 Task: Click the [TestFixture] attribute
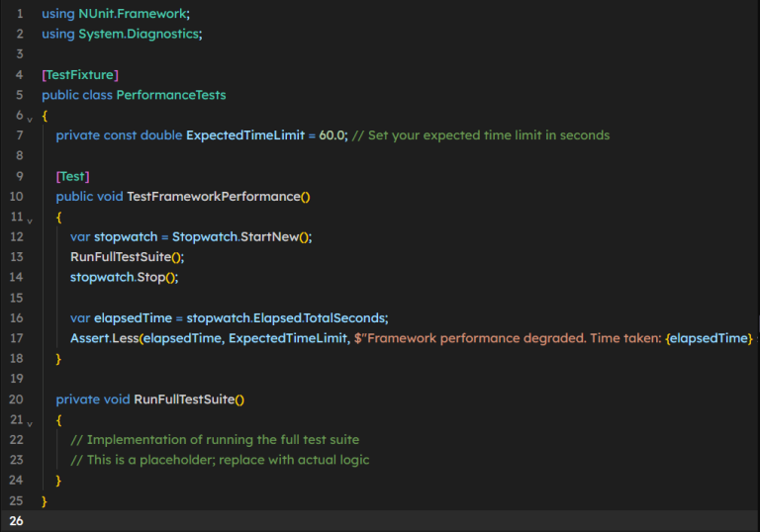tap(80, 74)
